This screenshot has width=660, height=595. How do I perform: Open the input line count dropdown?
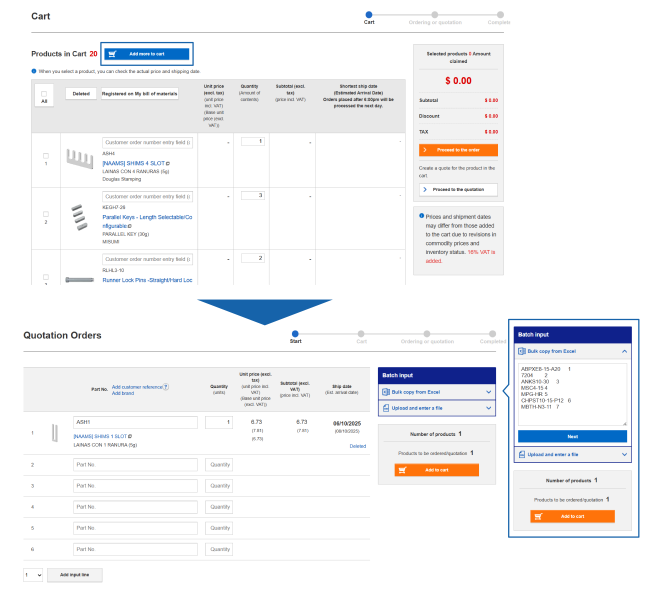point(33,575)
